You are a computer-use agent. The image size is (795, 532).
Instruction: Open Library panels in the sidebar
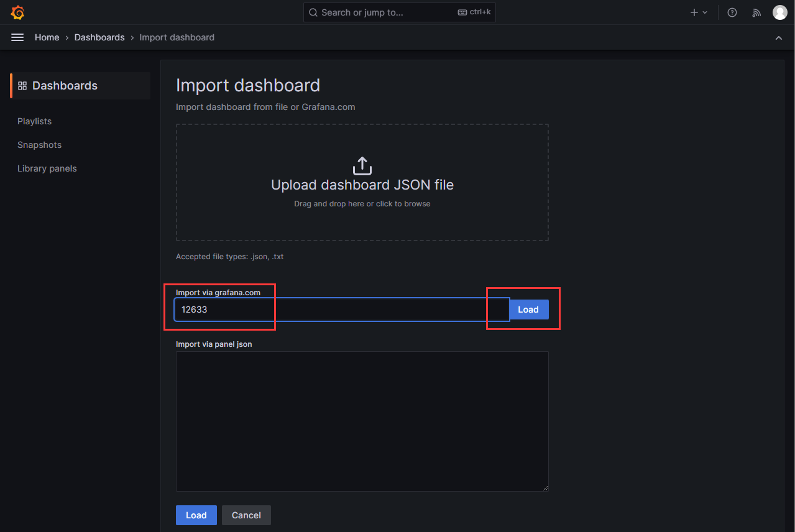pyautogui.click(x=47, y=168)
